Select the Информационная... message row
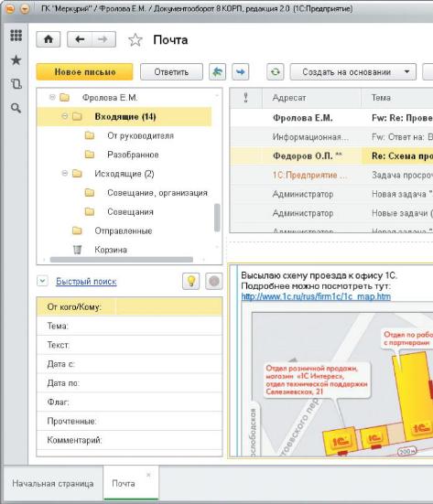 [x=331, y=137]
